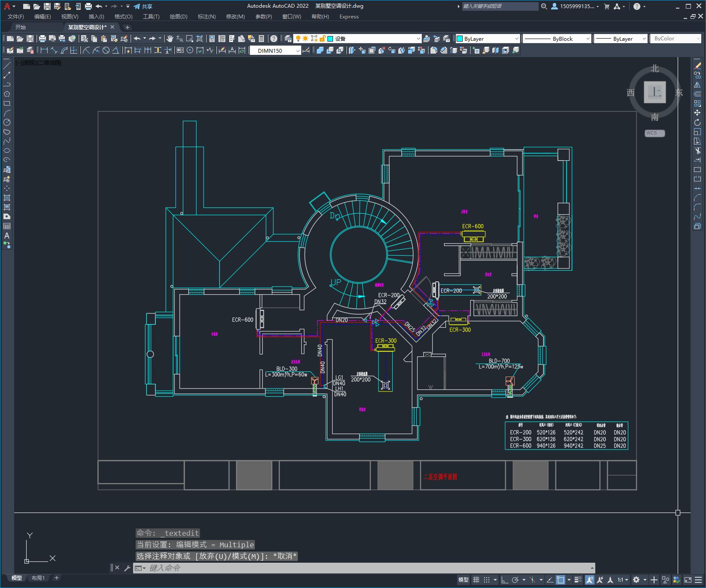Open the ByColor plot style dropdown

tap(676, 39)
